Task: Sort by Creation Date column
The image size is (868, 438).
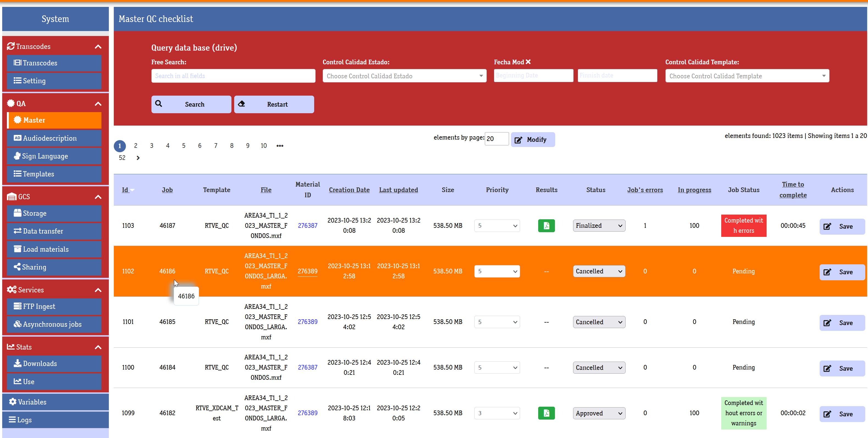Action: 349,190
